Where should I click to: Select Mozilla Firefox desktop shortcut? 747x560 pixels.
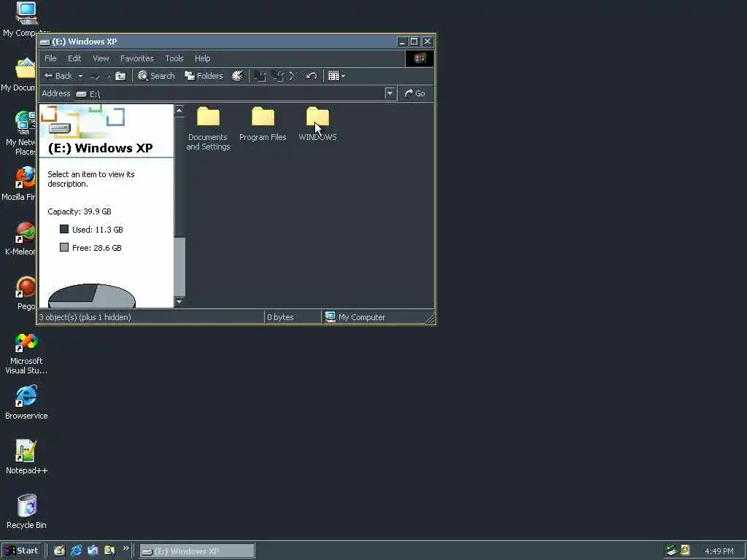19,183
